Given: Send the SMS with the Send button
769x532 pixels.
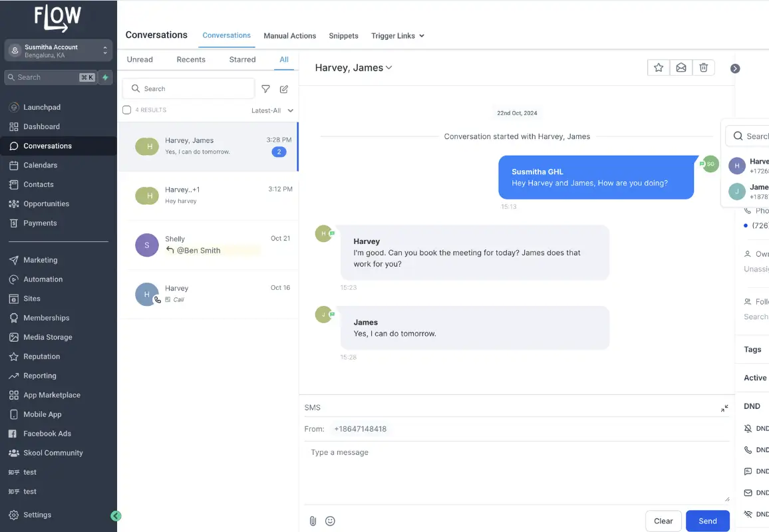Looking at the screenshot, I should point(707,521).
